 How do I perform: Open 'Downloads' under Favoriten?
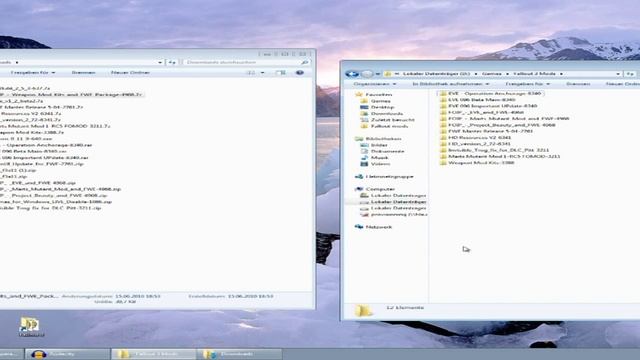[387, 113]
